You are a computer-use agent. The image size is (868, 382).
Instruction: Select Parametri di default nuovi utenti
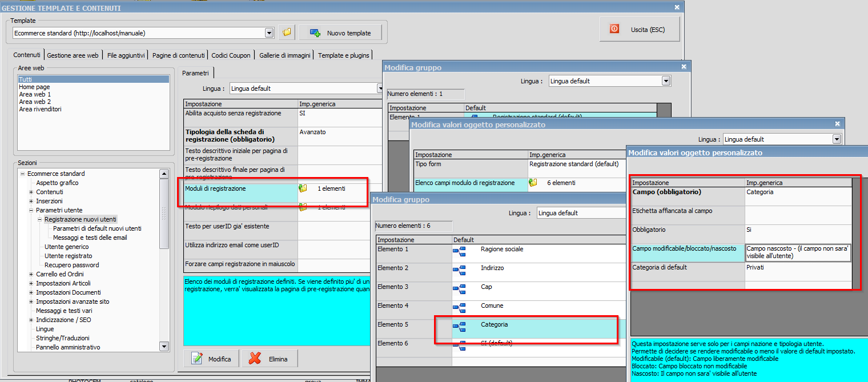click(97, 228)
